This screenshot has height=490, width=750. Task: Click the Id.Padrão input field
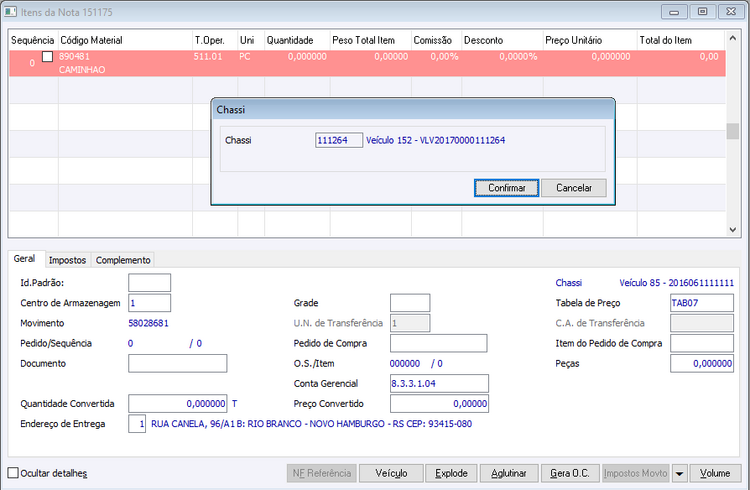(149, 282)
